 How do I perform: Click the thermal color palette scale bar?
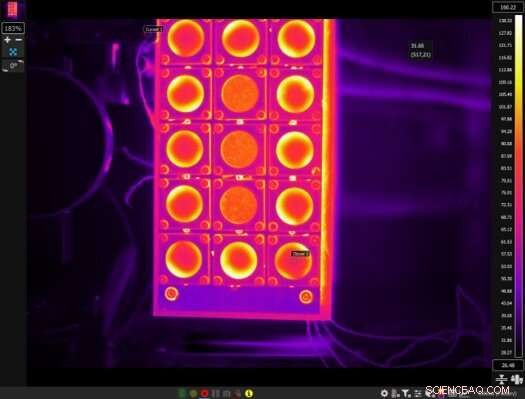[518, 186]
